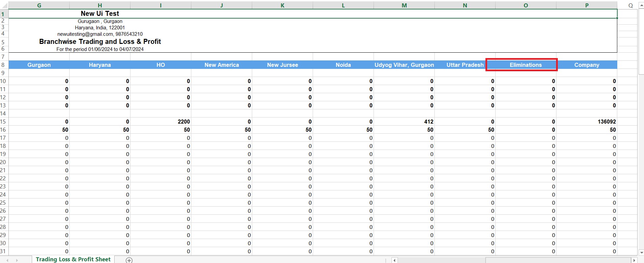Viewport: 644px width, 263px height.
Task: Click the HO branch heading cell
Action: pyautogui.click(x=161, y=65)
